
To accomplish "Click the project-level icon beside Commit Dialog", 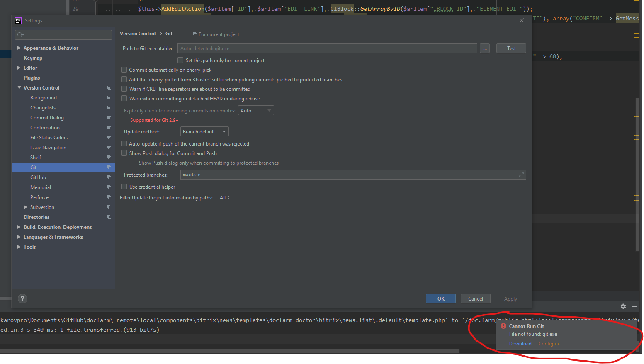I will tap(109, 118).
